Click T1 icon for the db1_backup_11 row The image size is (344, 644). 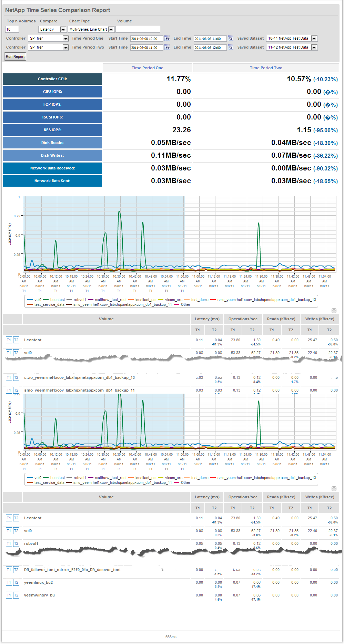coord(9,391)
